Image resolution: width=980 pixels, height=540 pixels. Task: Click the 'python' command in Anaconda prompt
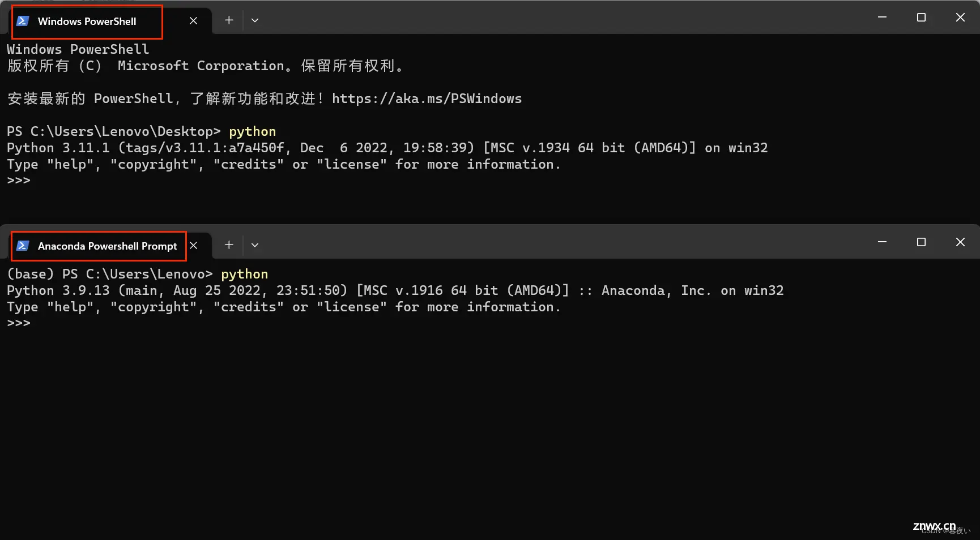pyautogui.click(x=244, y=274)
